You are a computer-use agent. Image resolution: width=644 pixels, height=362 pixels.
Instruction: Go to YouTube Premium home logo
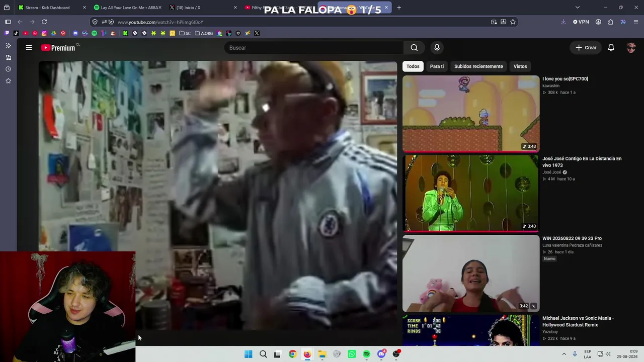pyautogui.click(x=58, y=48)
